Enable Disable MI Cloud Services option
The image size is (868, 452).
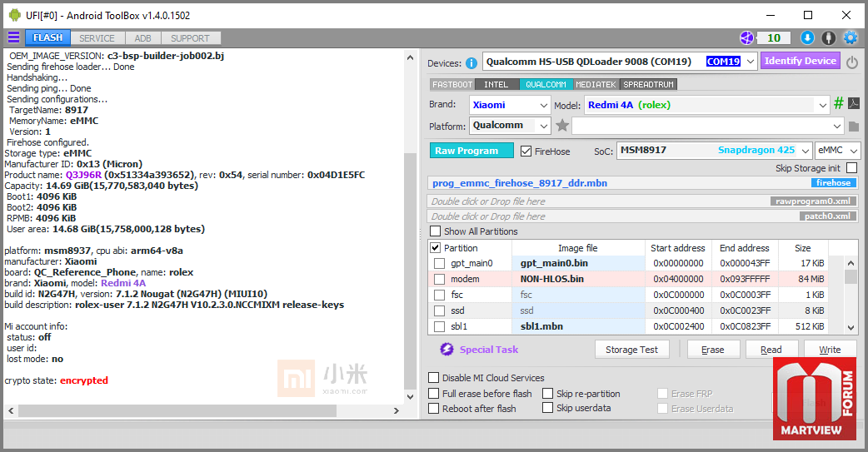pyautogui.click(x=434, y=378)
